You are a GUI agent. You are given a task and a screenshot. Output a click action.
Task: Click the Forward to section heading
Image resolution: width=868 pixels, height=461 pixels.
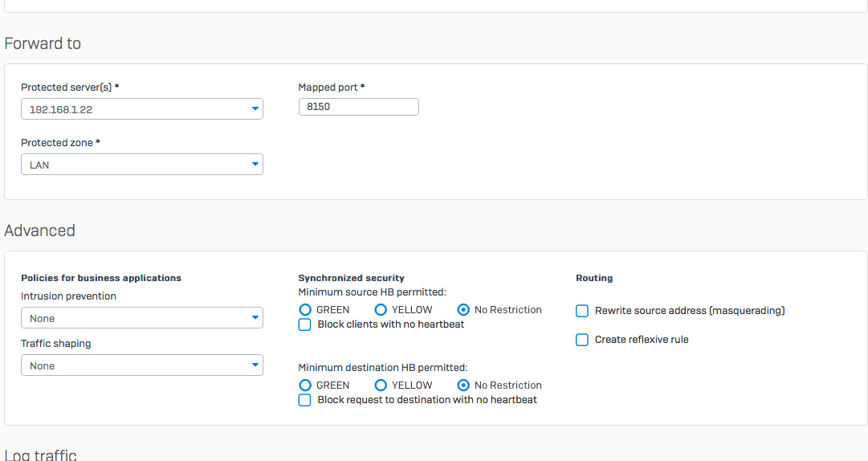(43, 44)
